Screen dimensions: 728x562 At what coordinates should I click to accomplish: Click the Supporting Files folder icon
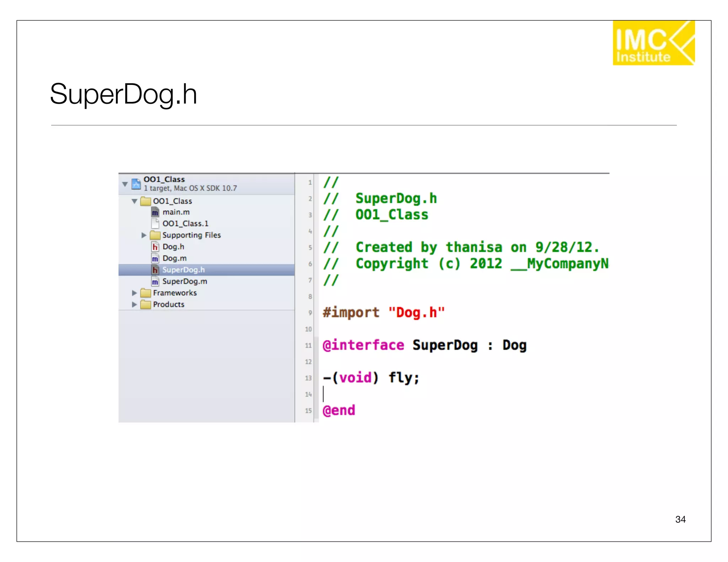coord(155,235)
